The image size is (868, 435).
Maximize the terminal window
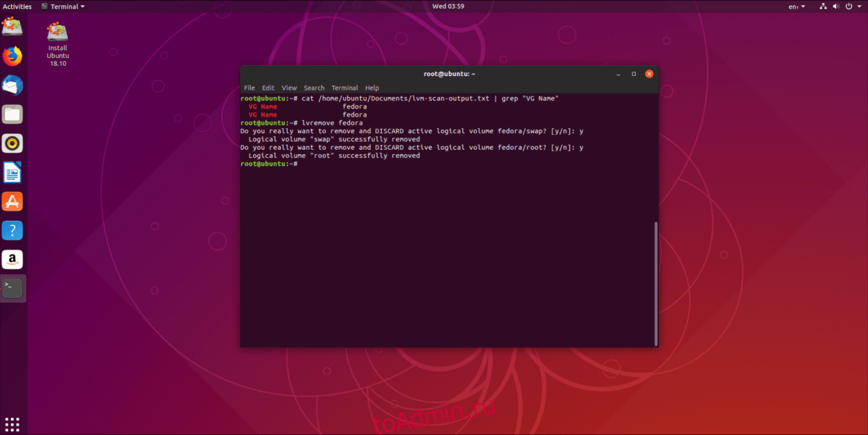point(634,74)
